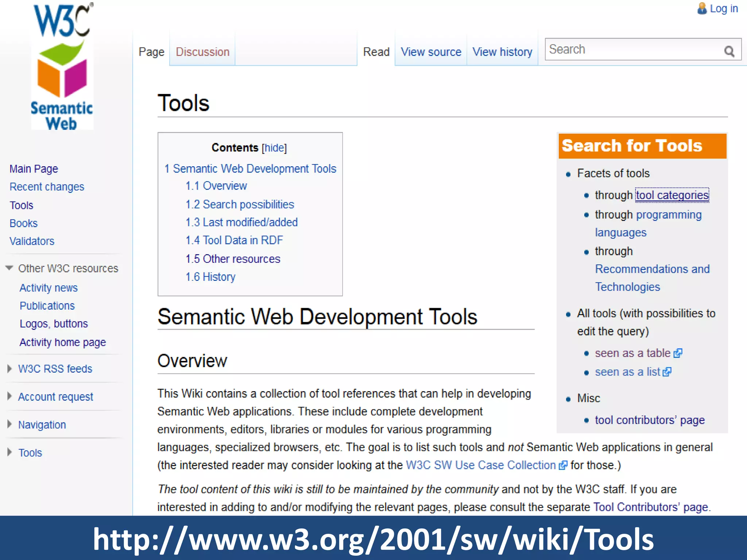Switch to the Discussion tab
The height and width of the screenshot is (560, 747).
click(202, 52)
